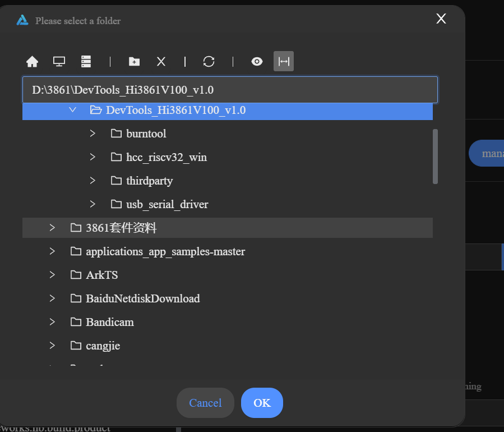Screen dimensions: 504x432
Task: Collapse the DevTools_Hi3861V100_v1.0 folder
Action: [x=72, y=110]
